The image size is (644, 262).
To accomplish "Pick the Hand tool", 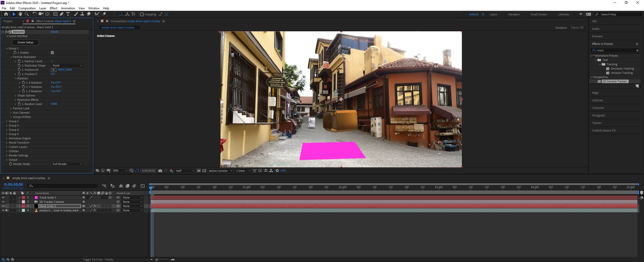I will 20,14.
